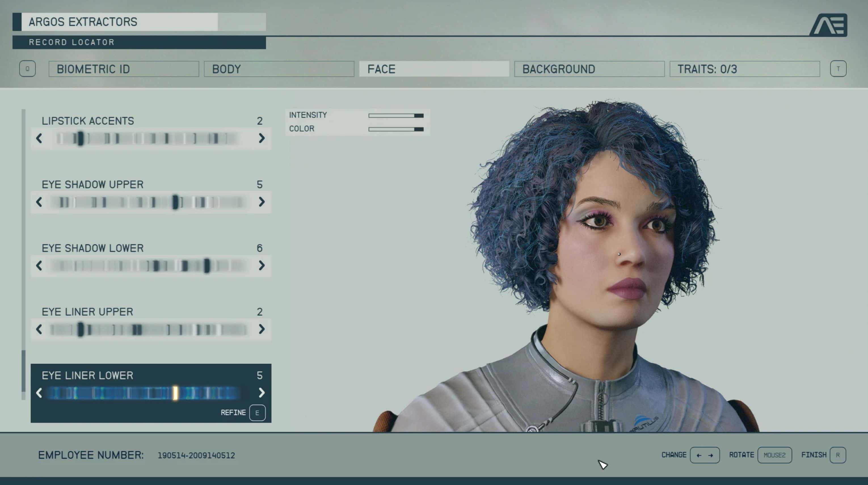Select next Eye Shadow Upper option
Viewport: 868px width, 485px height.
coord(262,202)
